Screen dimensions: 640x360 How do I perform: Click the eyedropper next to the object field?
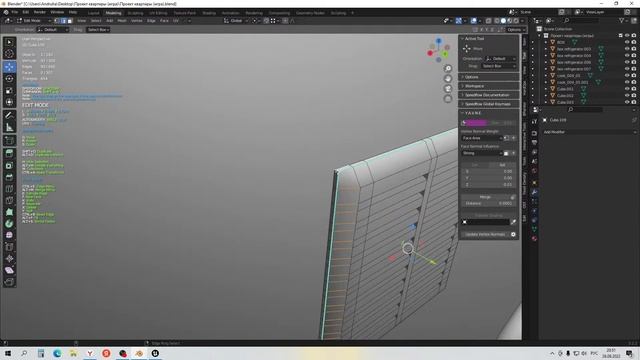(513, 222)
